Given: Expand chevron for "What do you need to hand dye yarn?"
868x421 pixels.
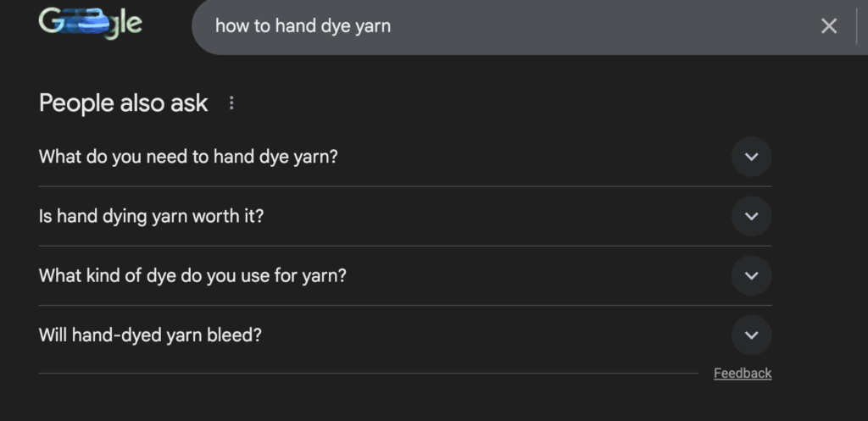Looking at the screenshot, I should [751, 157].
